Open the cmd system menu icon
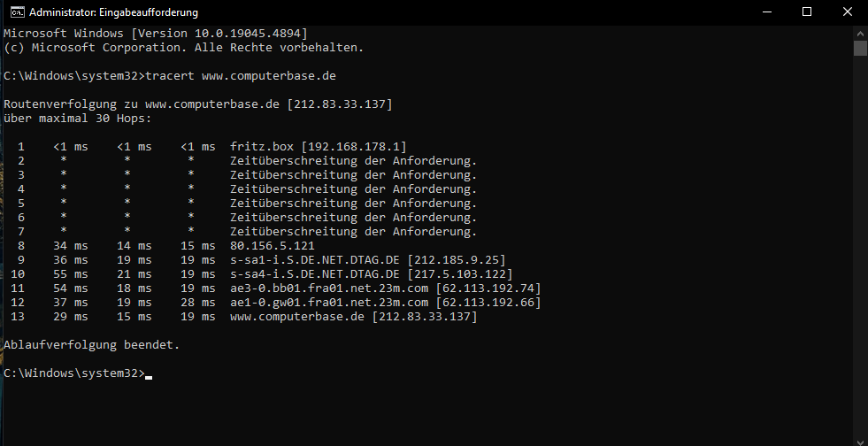 [17, 12]
